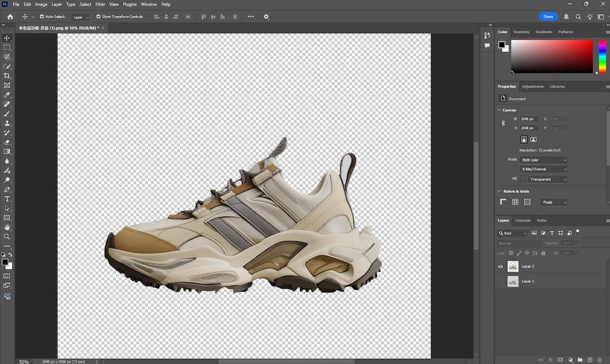Set the canvas to portrait orientation

[524, 139]
